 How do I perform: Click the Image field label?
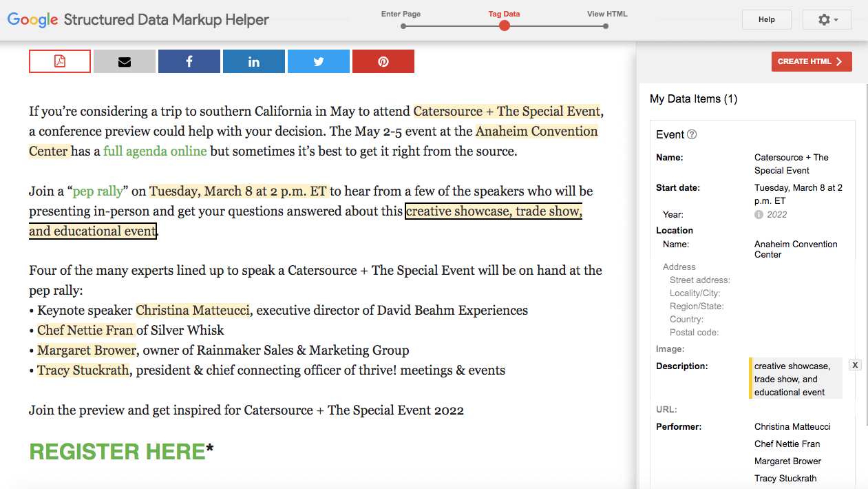[670, 349]
